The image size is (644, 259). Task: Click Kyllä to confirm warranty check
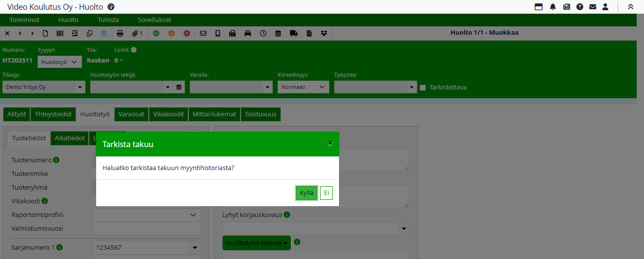(x=306, y=193)
